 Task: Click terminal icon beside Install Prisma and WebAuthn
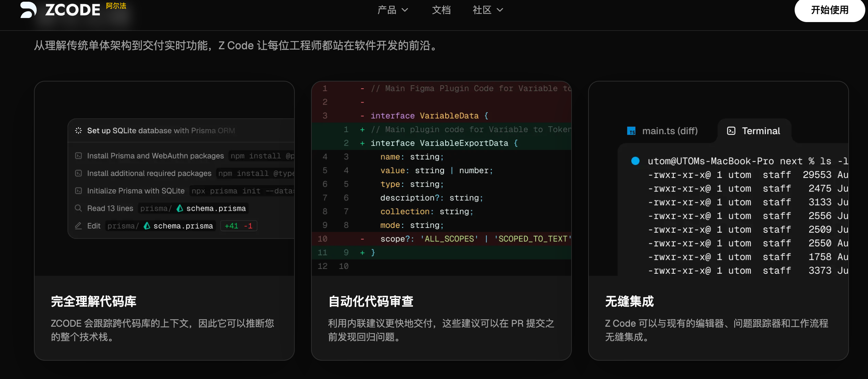(x=78, y=156)
